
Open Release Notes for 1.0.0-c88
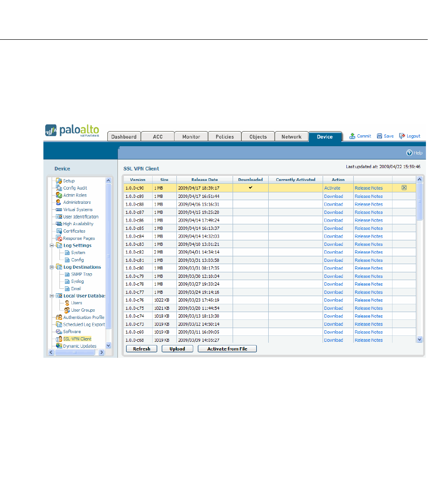click(x=368, y=204)
